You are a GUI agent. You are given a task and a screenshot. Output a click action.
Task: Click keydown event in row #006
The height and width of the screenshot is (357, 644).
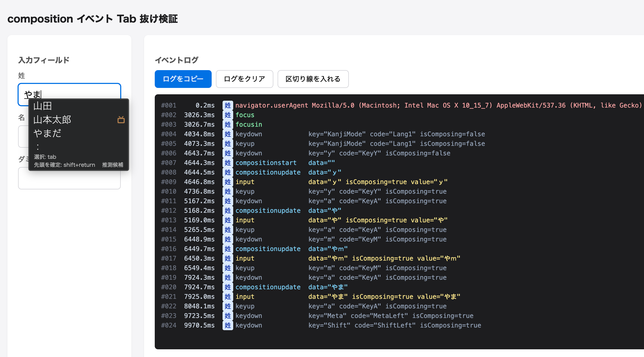(249, 153)
